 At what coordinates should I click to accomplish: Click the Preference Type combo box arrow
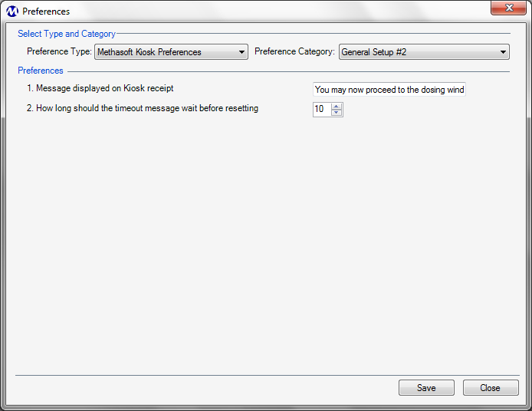tap(241, 52)
